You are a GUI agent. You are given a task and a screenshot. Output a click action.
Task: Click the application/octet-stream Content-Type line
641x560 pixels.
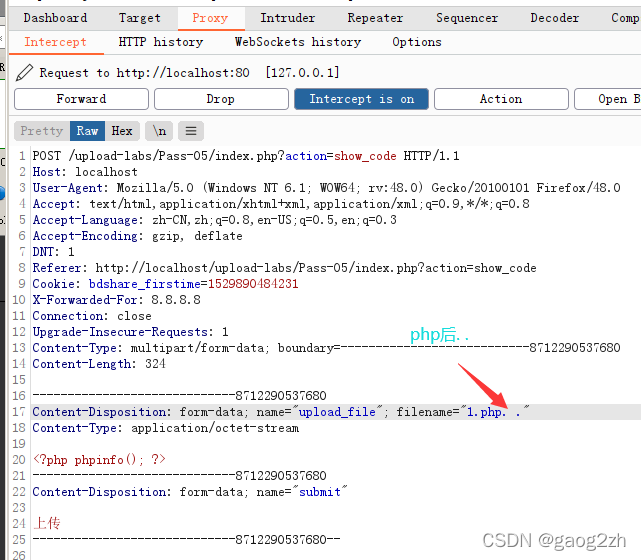tap(166, 428)
